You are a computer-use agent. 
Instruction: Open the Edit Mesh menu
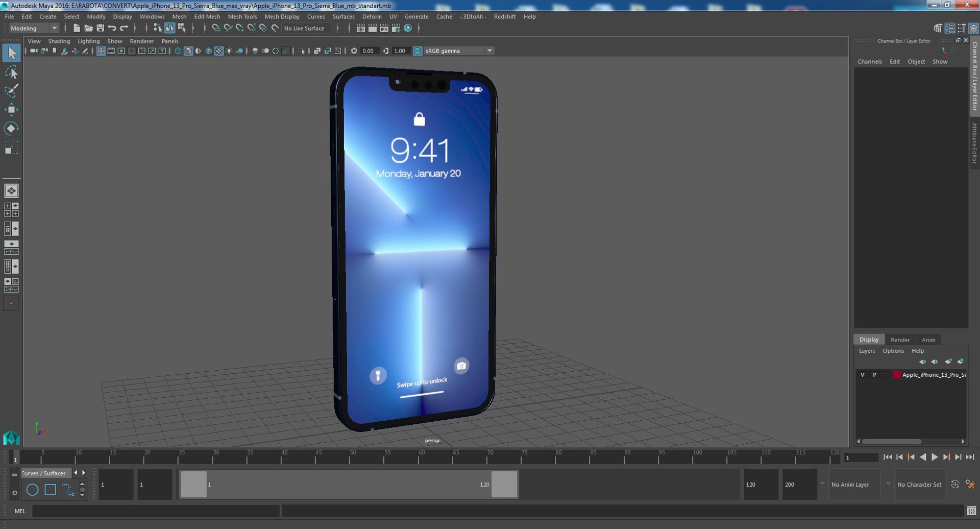pos(207,17)
